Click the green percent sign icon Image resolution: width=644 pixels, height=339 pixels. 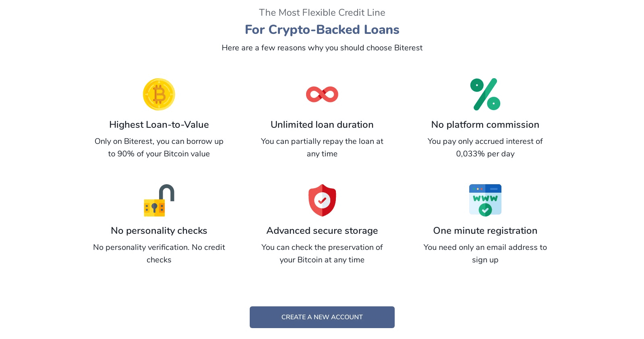click(485, 94)
